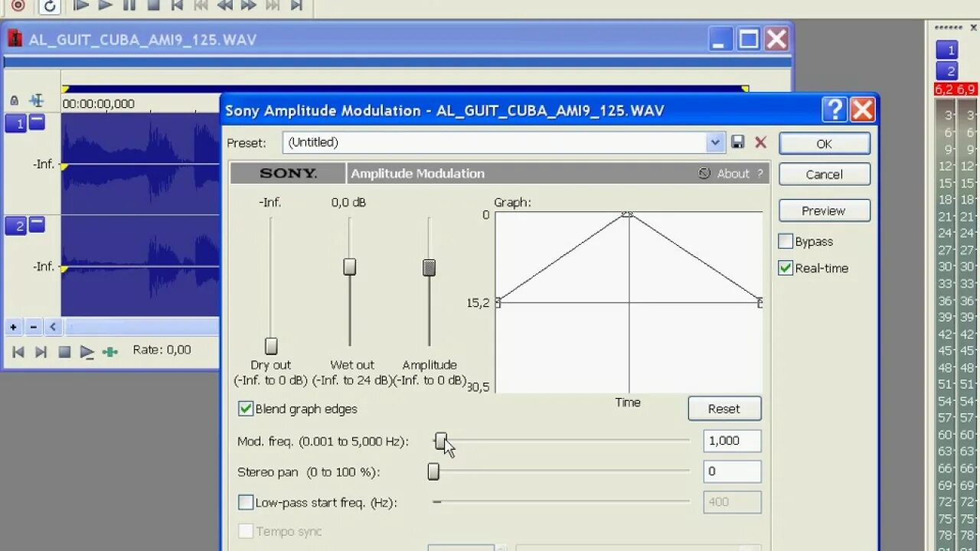980x551 pixels.
Task: Click the red 6,9 peak clip indicator
Action: click(965, 90)
